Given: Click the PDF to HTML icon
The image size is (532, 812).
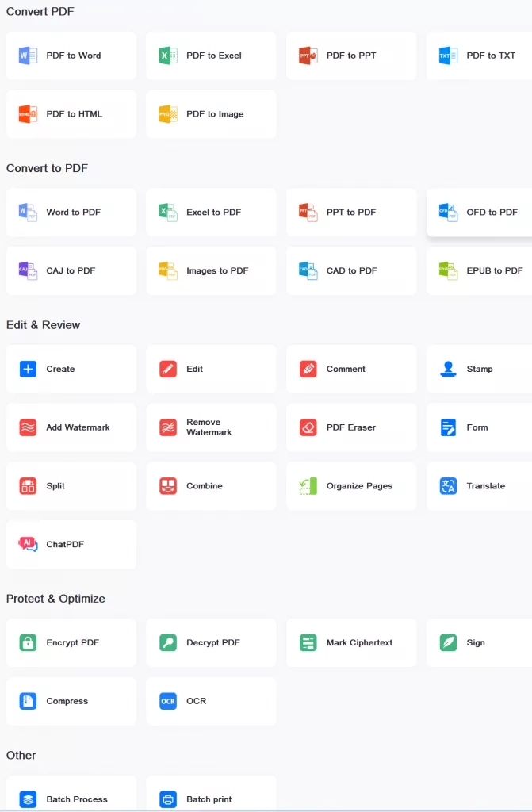Looking at the screenshot, I should 28,114.
